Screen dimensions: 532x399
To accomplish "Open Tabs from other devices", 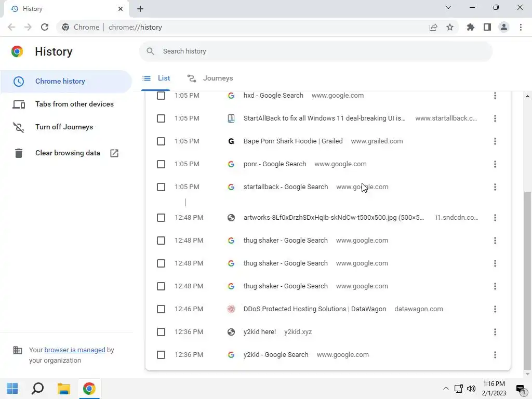I will pos(66,104).
